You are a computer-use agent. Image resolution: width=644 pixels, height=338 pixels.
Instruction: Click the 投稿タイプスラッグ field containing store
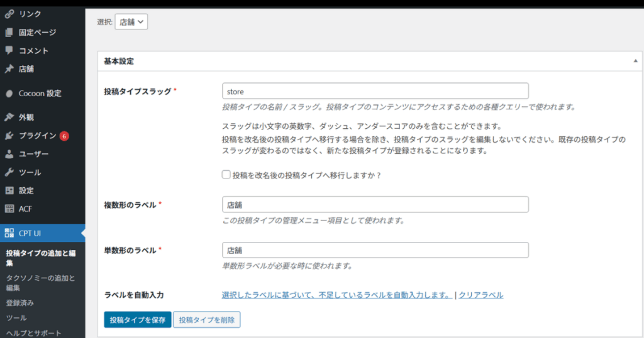375,91
